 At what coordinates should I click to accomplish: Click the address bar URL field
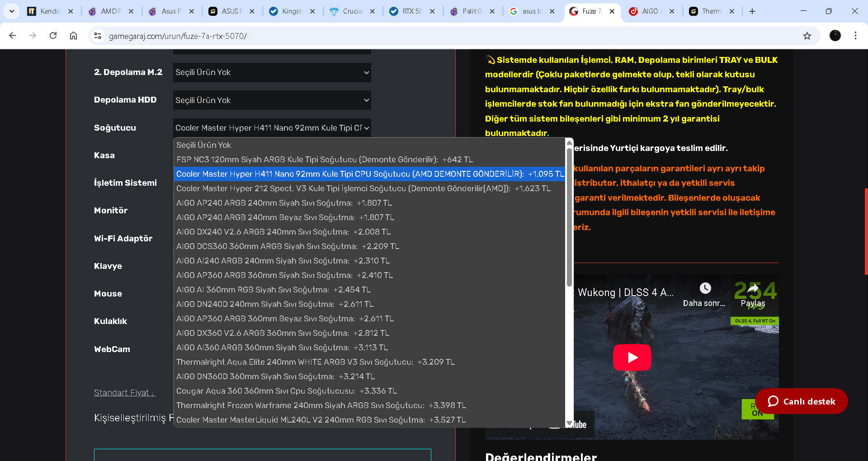(x=452, y=36)
